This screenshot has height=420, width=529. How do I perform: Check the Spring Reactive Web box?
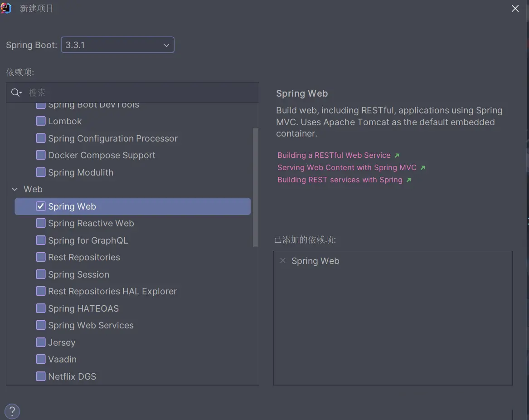click(x=41, y=223)
